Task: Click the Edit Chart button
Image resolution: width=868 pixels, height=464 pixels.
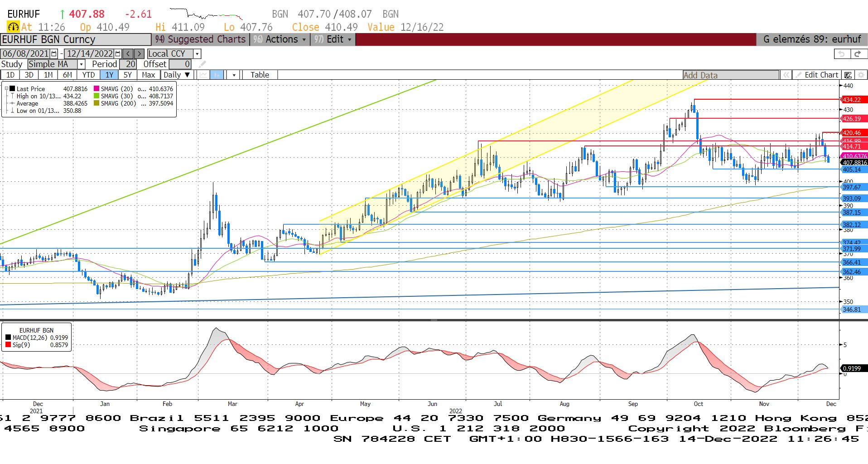Action: [817, 75]
